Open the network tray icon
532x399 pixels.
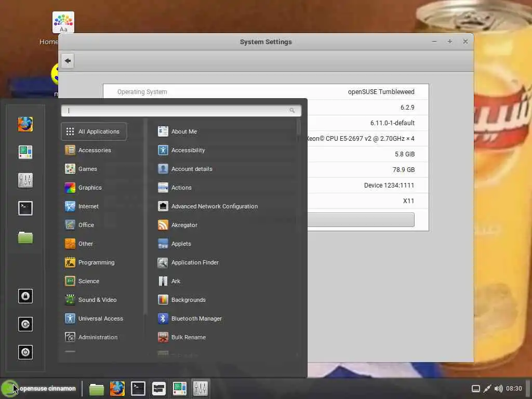(487, 389)
